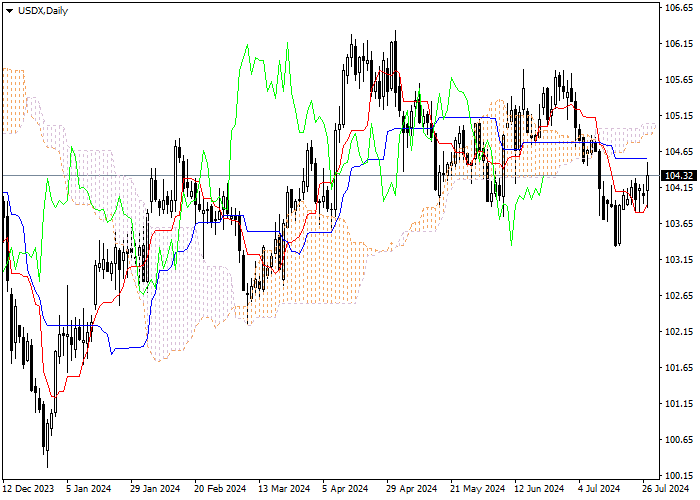This screenshot has height=500, width=700.
Task: Select the 26 Jul 2024 date label
Action: [666, 489]
